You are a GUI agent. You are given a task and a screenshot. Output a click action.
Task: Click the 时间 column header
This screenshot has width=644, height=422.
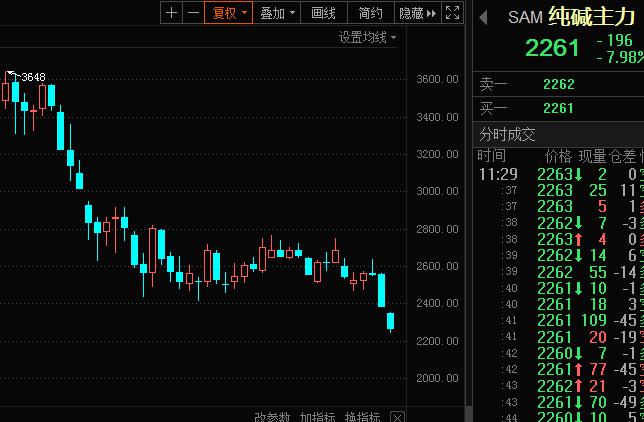(491, 156)
